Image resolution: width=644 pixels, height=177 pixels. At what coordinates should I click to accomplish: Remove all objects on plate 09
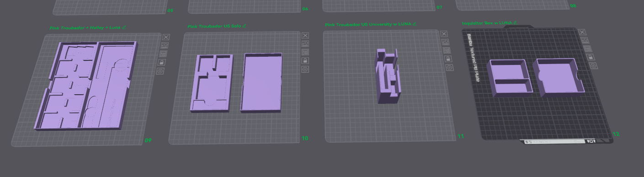166,37
